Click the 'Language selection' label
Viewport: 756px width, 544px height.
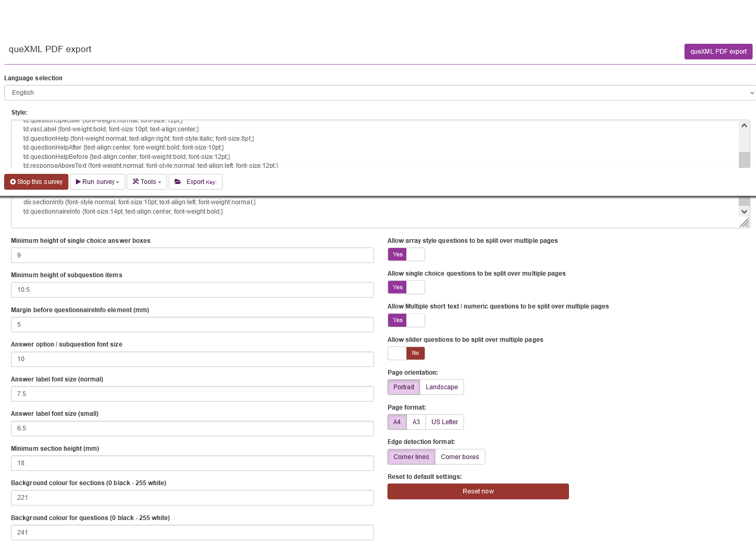click(x=33, y=78)
